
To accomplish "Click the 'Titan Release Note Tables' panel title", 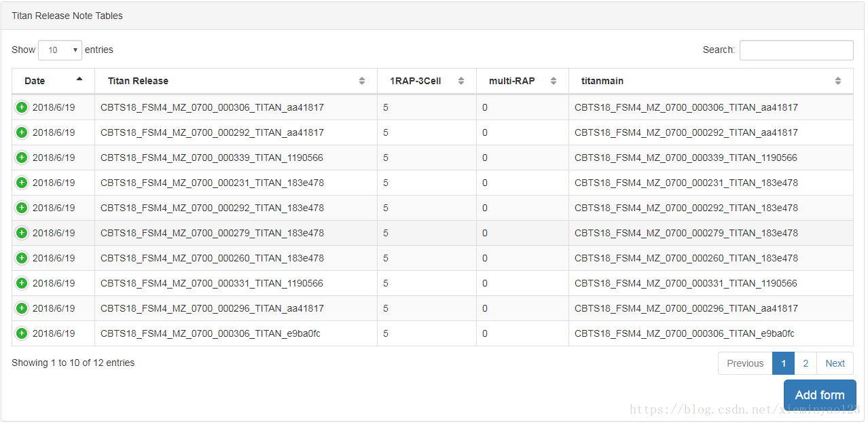I will (x=67, y=16).
